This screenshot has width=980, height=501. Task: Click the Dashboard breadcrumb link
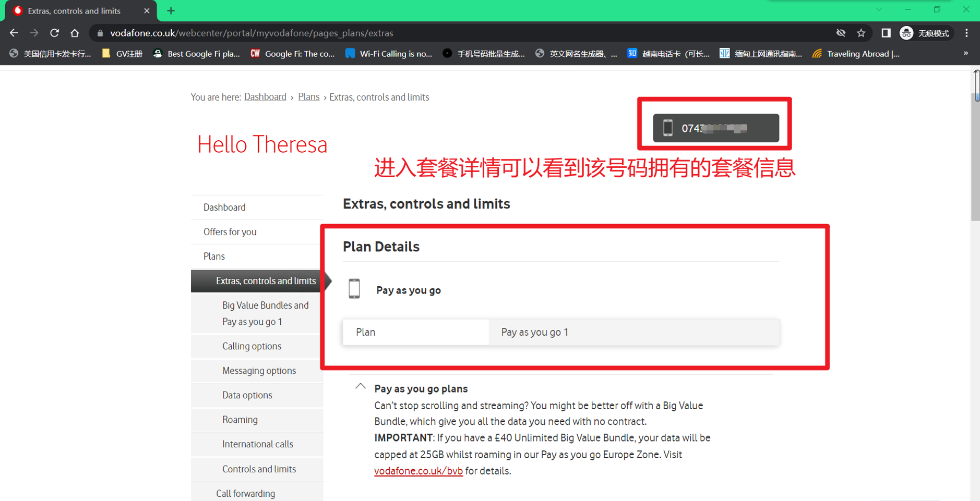[265, 97]
